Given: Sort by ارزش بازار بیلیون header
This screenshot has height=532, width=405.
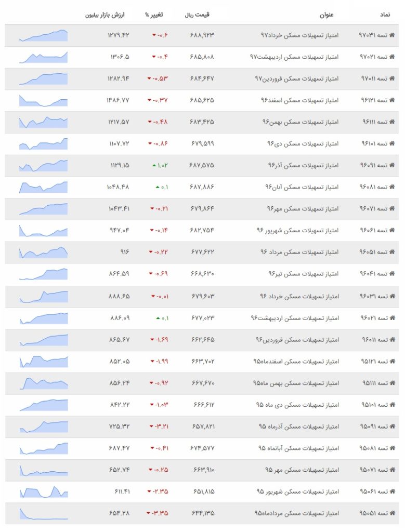Looking at the screenshot, I should [104, 15].
